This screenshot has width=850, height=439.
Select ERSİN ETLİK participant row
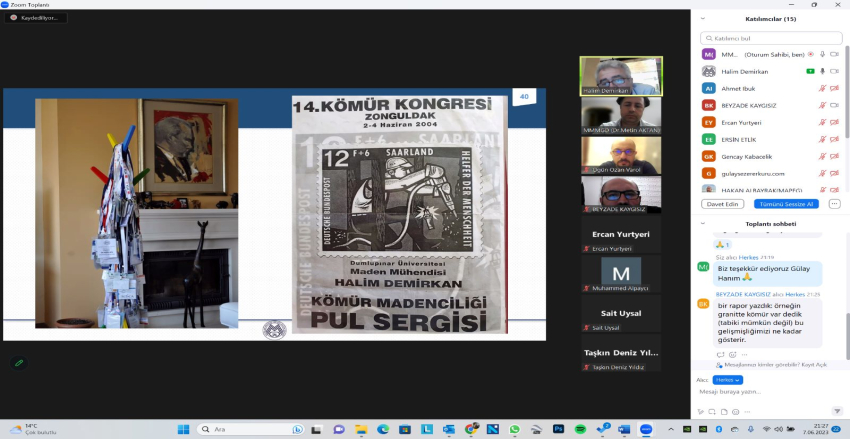tap(771, 139)
